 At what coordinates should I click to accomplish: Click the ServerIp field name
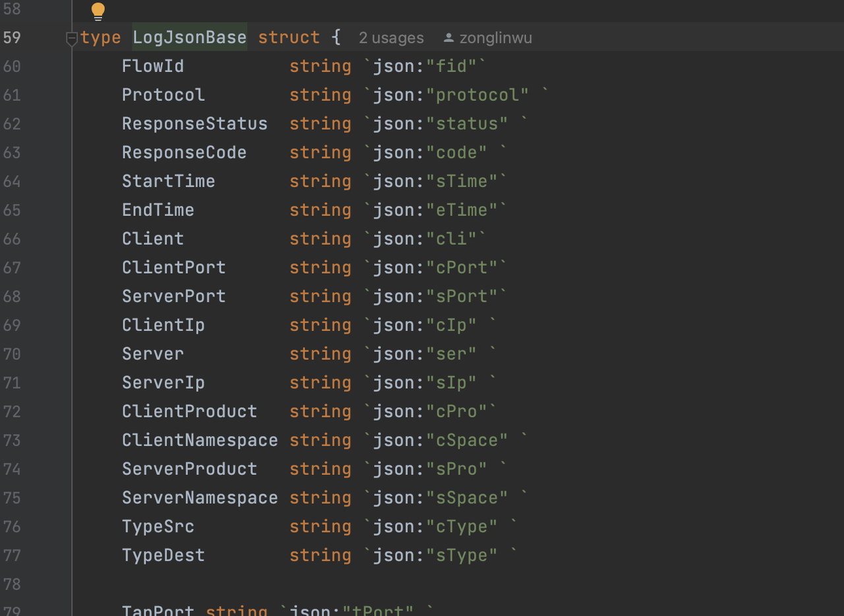tap(164, 383)
